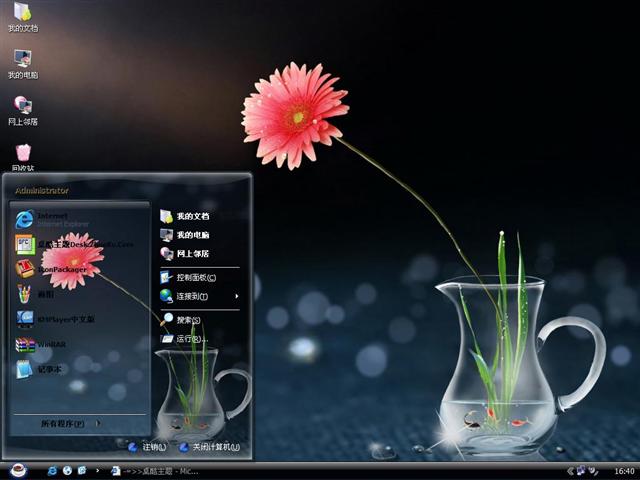Click the 16:40 taskbar clock
Image resolution: width=640 pixels, height=480 pixels.
624,471
